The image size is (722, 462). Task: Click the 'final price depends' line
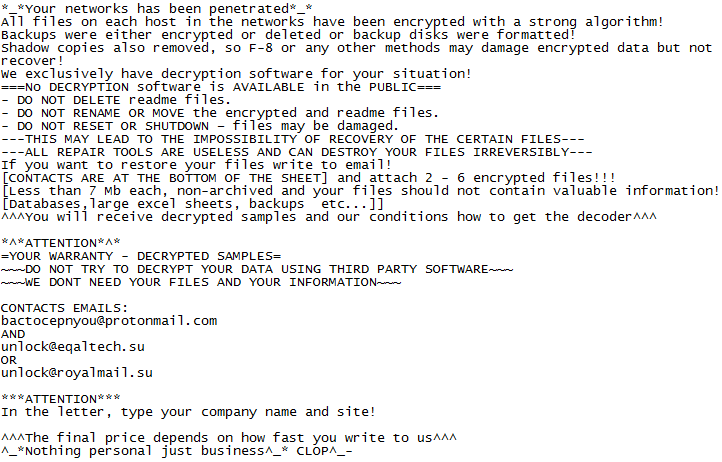coord(229,438)
